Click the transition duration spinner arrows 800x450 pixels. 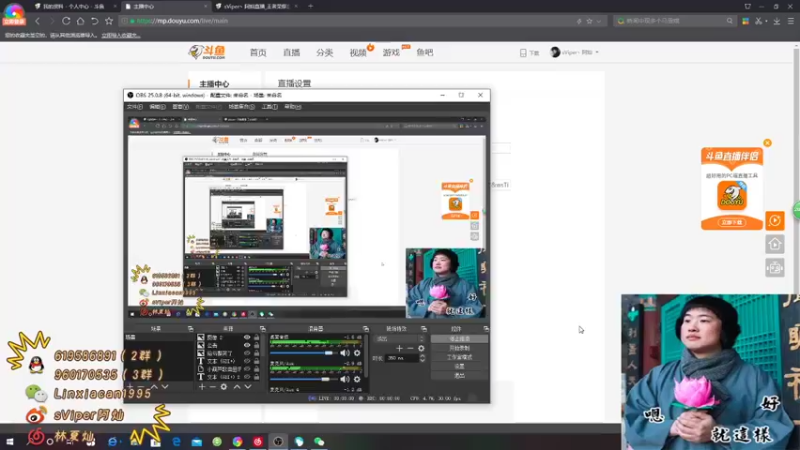(x=422, y=358)
